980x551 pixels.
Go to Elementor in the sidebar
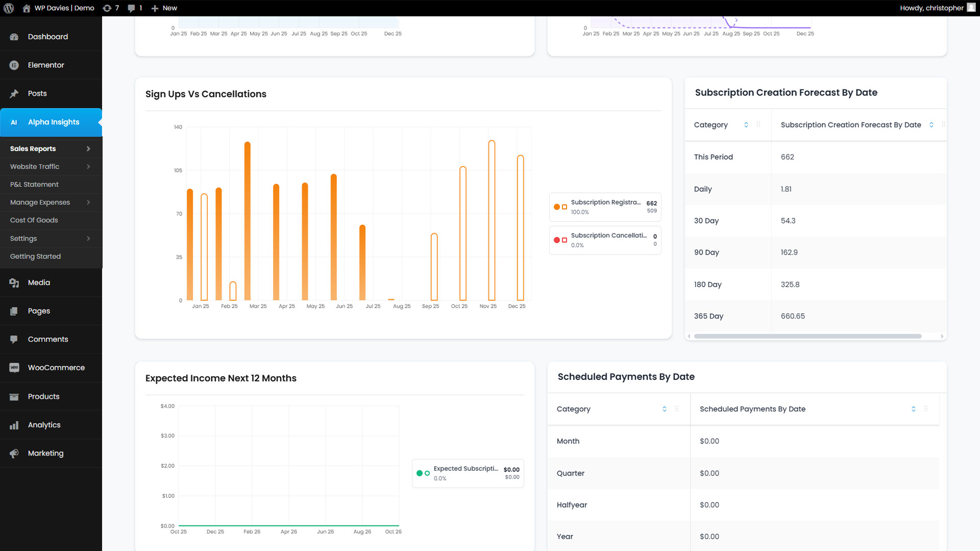click(46, 65)
